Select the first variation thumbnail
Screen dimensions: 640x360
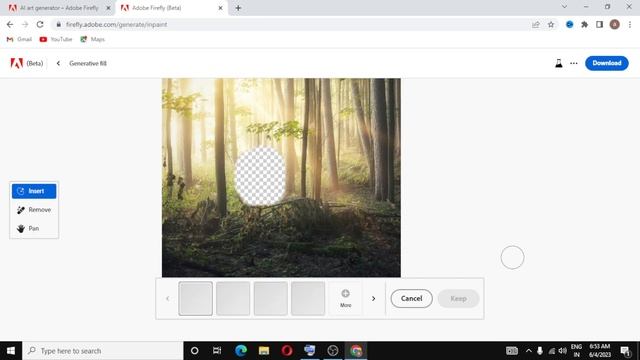pyautogui.click(x=196, y=298)
